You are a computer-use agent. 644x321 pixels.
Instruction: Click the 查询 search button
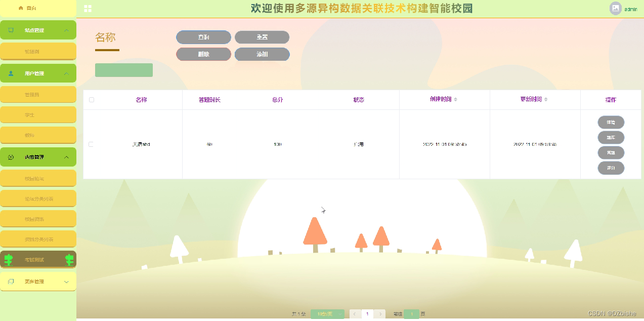coord(203,37)
